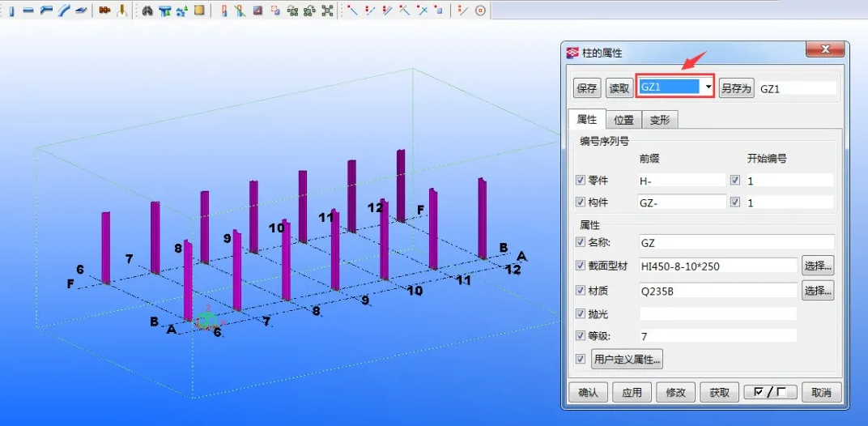Screen dimensions: 868x426
Task: Toggle the 材质 checkbox
Action: coord(580,290)
